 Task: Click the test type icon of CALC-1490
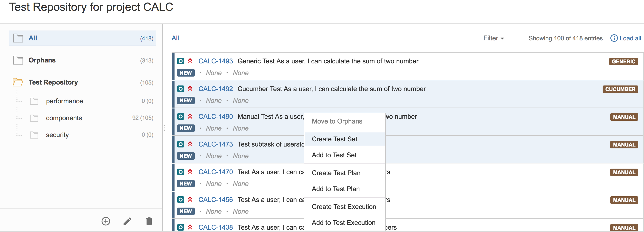180,116
